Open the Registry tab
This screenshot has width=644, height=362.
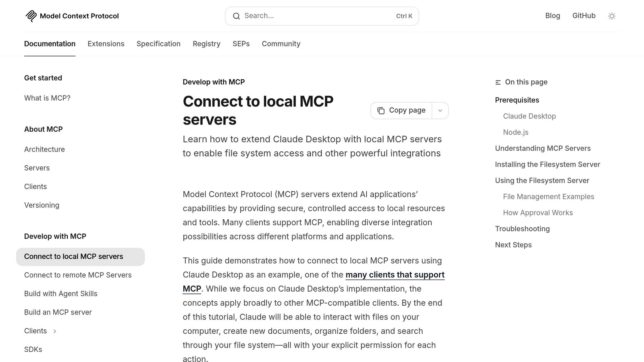[207, 44]
